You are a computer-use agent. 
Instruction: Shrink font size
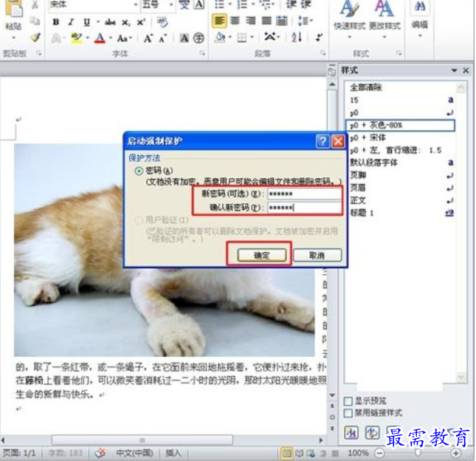coord(163,39)
